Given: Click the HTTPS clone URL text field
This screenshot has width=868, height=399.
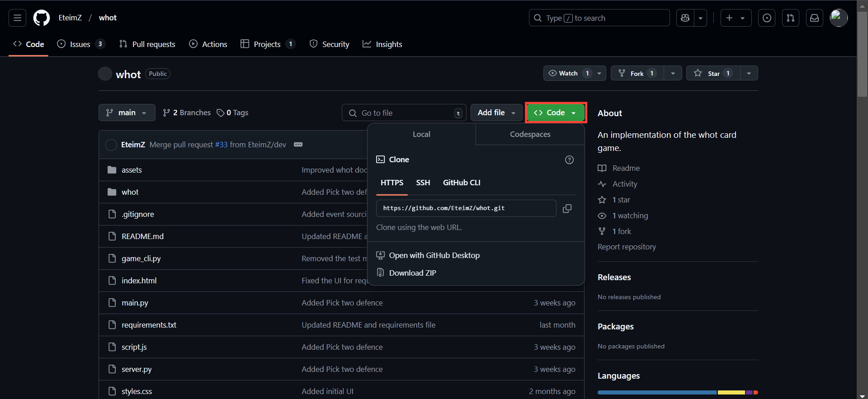Looking at the screenshot, I should point(466,208).
